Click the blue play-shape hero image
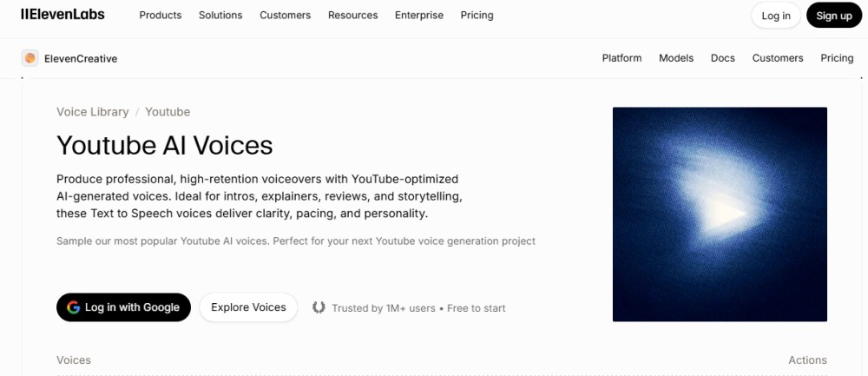The width and height of the screenshot is (868, 376). tap(720, 214)
